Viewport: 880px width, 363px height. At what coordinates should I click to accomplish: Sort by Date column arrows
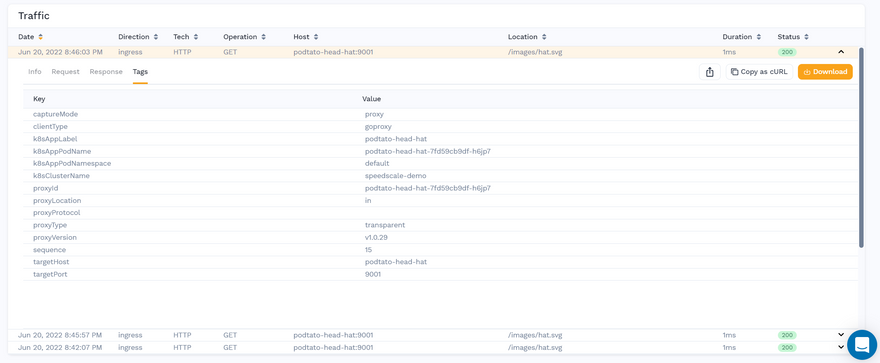point(40,37)
